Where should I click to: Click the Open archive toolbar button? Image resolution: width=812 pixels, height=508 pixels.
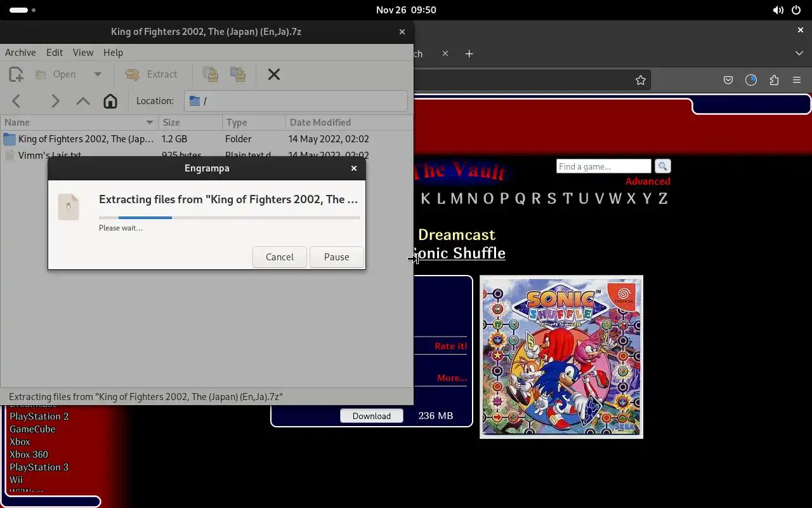(x=56, y=74)
